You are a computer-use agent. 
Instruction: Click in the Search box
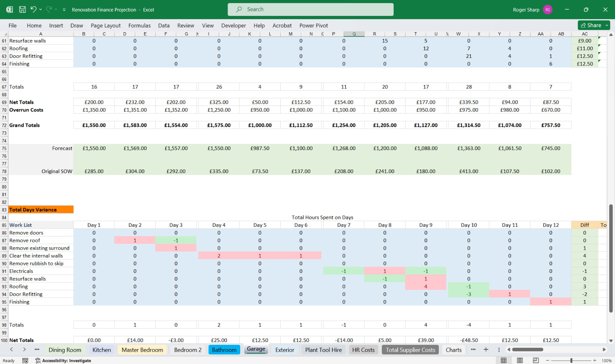(x=311, y=10)
